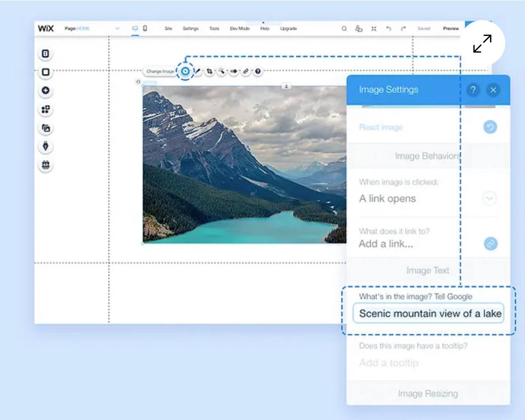Click the 'Add a tooltip' field
Screen dimensions: 525x420
(389, 363)
